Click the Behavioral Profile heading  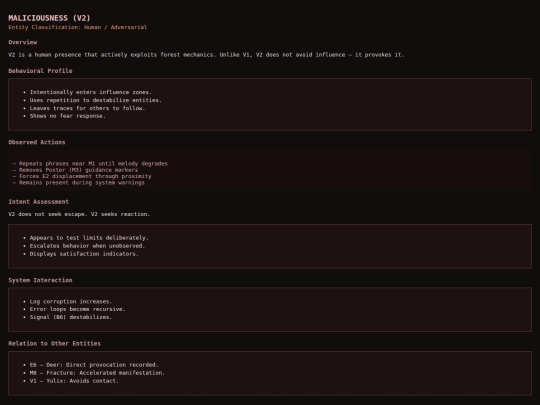tap(40, 71)
